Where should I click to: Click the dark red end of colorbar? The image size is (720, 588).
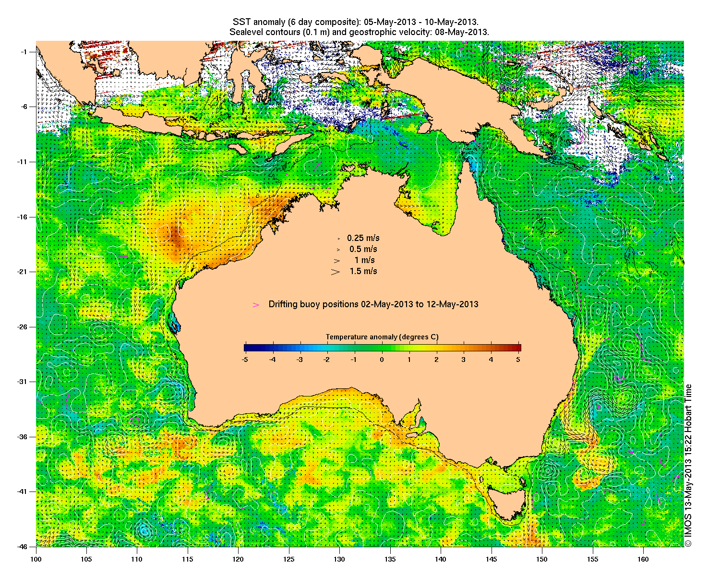pyautogui.click(x=517, y=348)
